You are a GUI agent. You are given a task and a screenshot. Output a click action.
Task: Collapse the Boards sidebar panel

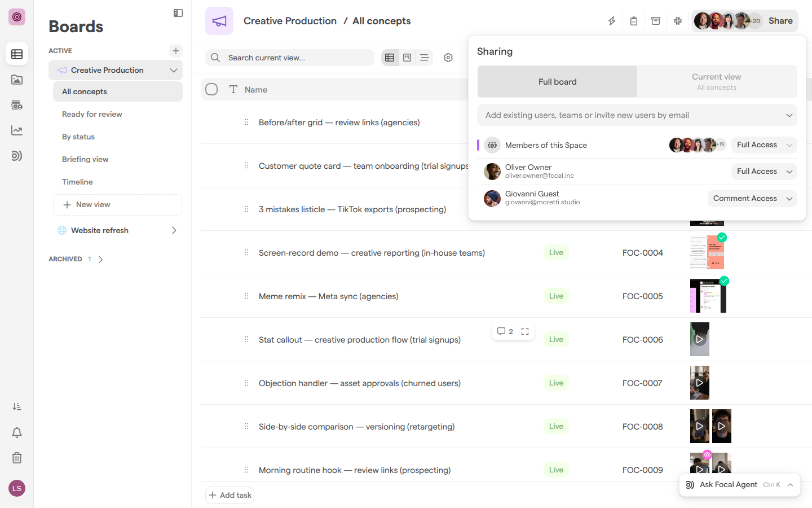(x=178, y=13)
